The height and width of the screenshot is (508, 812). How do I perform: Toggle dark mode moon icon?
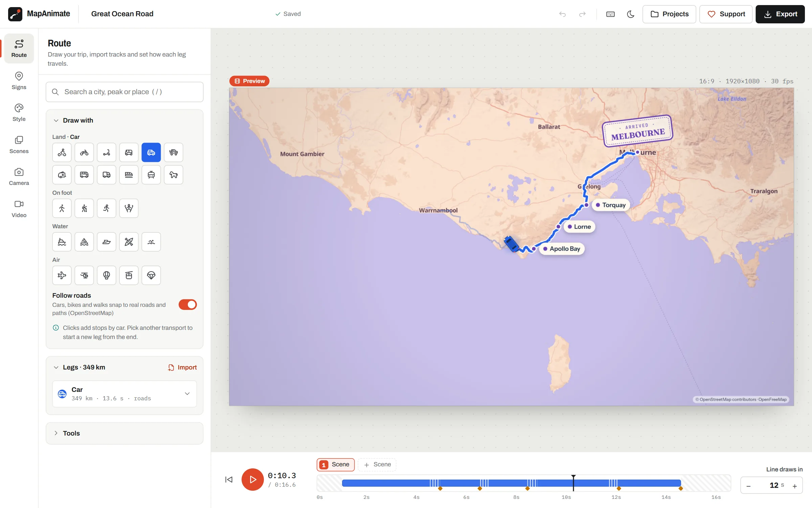point(631,14)
